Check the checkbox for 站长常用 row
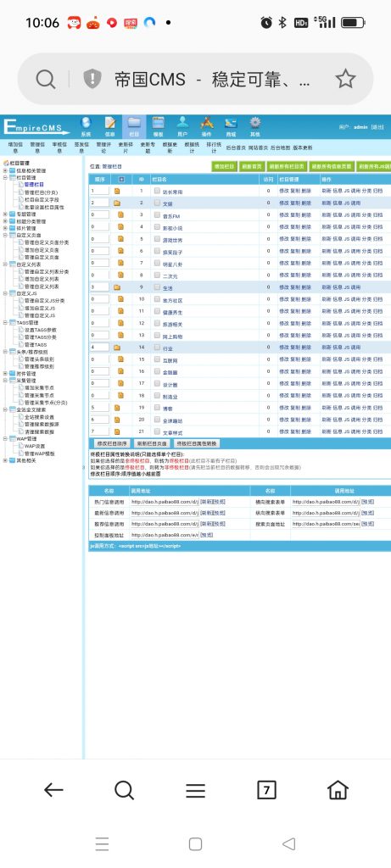The image size is (391, 868). [157, 191]
